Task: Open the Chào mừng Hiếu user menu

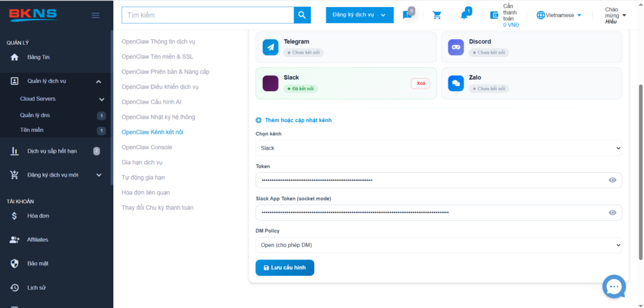Action: click(615, 16)
